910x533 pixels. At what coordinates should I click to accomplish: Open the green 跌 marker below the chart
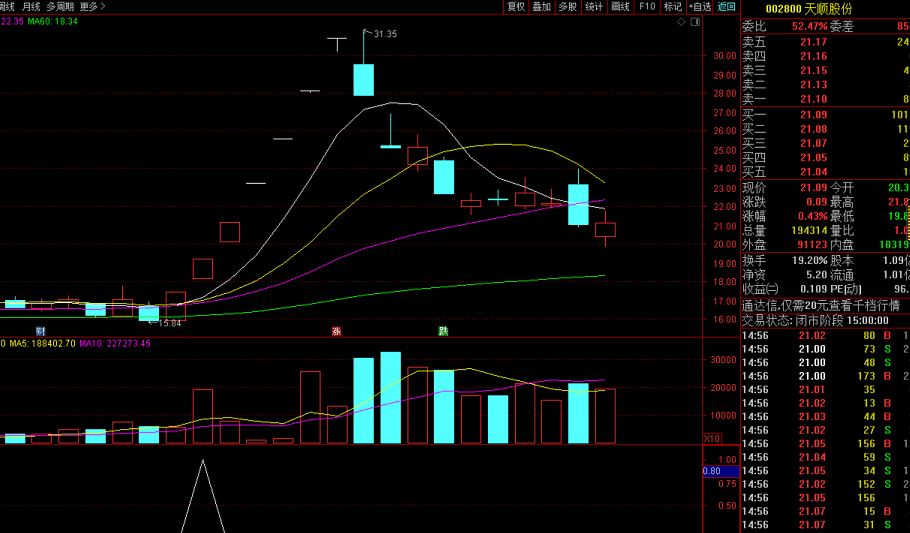[443, 332]
